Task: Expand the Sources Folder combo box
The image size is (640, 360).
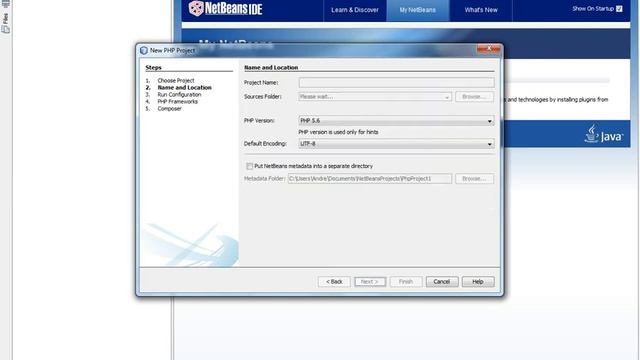Action: click(375, 97)
